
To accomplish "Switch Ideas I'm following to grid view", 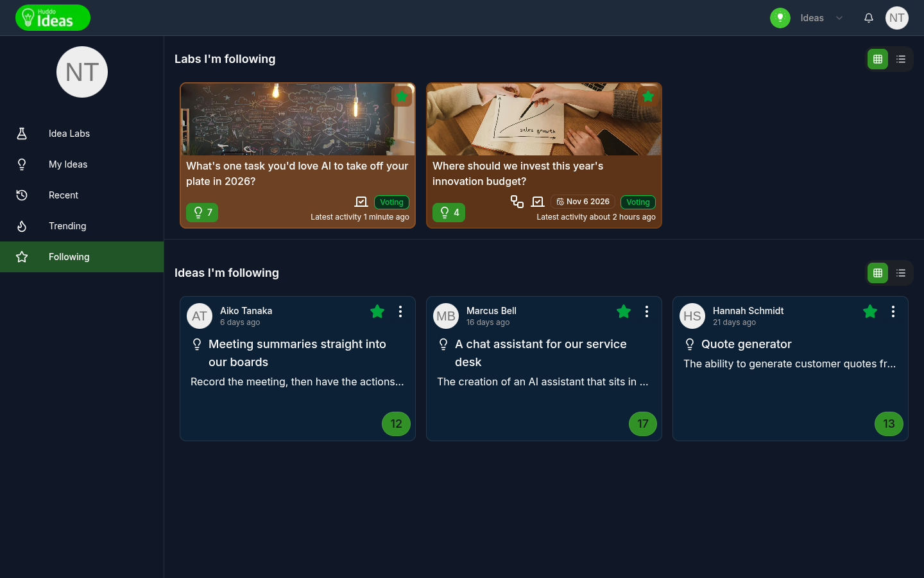I will pyautogui.click(x=878, y=273).
